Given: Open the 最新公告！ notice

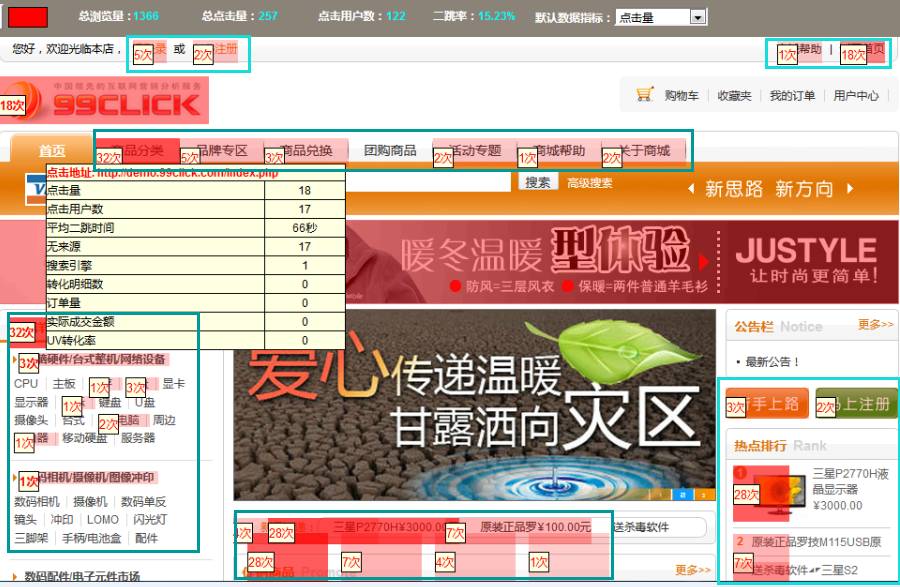Looking at the screenshot, I should point(772,361).
